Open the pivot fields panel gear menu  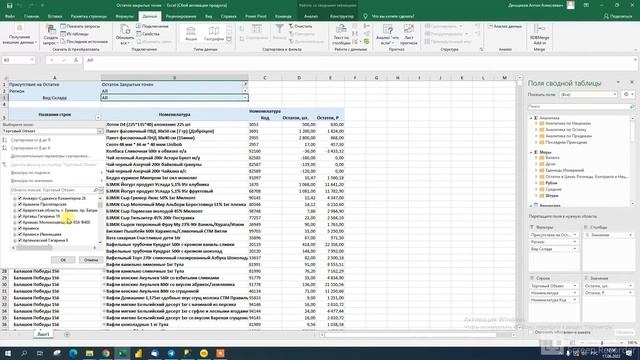tap(628, 94)
